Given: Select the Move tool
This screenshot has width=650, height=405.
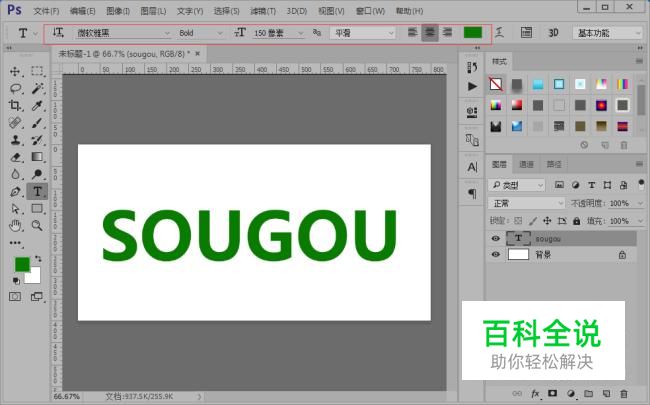Looking at the screenshot, I should pyautogui.click(x=15, y=71).
